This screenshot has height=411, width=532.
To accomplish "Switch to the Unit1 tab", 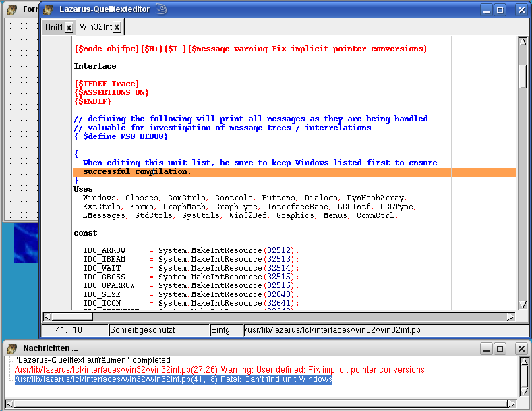I will (x=53, y=28).
